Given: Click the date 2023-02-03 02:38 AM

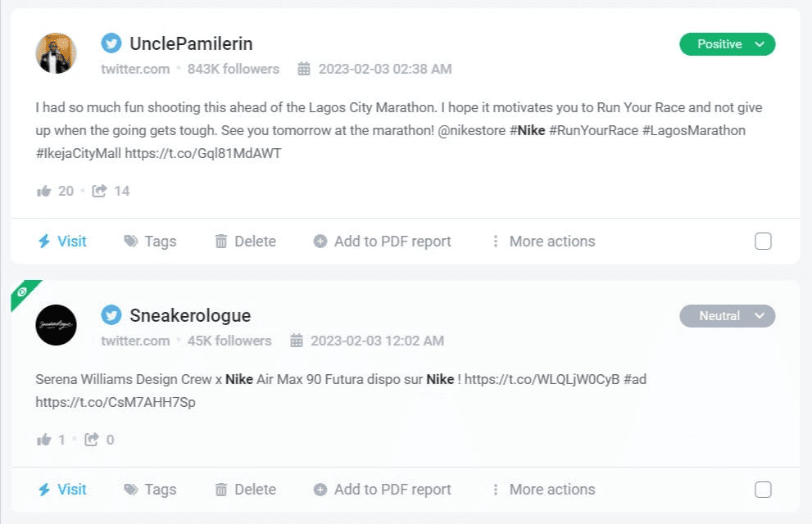Looking at the screenshot, I should pyautogui.click(x=385, y=69).
